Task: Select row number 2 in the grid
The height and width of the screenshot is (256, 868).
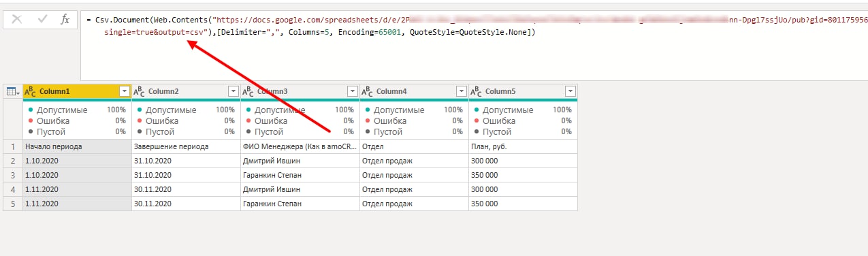Action: (13, 161)
